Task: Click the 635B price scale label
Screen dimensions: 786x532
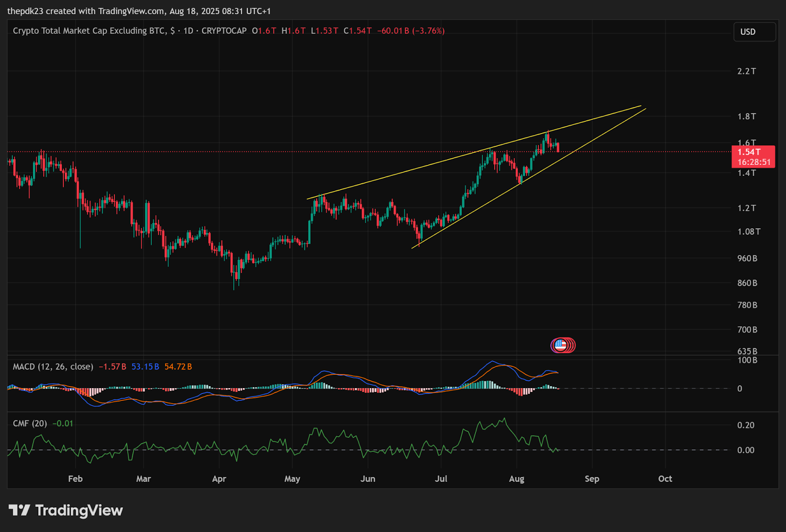Action: pos(747,351)
